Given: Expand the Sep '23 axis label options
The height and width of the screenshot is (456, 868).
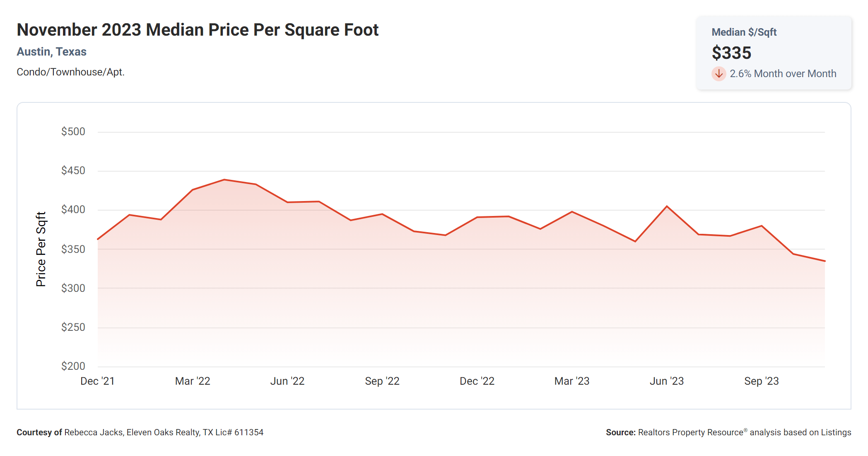Looking at the screenshot, I should pyautogui.click(x=761, y=381).
